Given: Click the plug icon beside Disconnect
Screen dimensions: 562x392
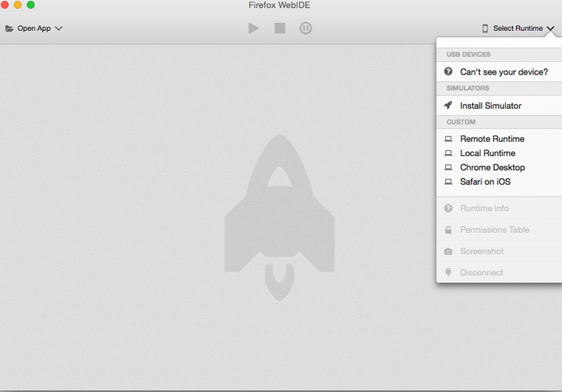Looking at the screenshot, I should point(448,272).
